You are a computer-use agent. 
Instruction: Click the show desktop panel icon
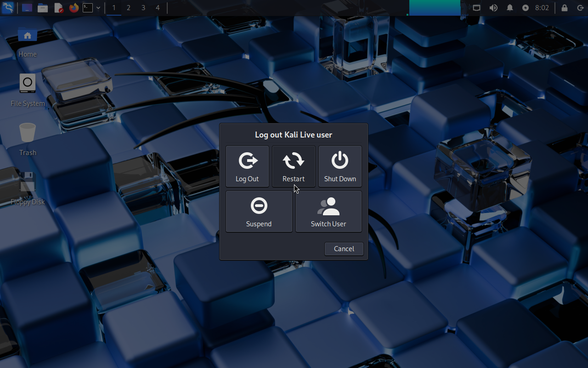[27, 8]
